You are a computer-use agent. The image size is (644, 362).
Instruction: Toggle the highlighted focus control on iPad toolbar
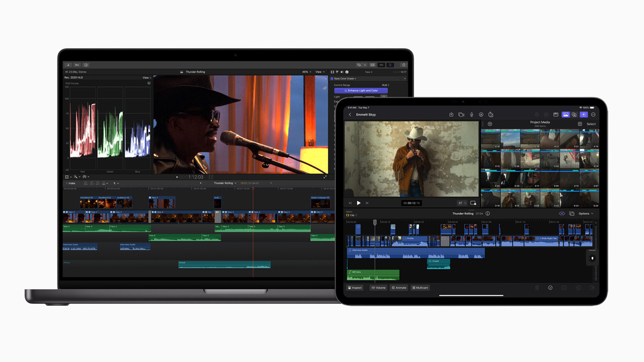pos(584,114)
